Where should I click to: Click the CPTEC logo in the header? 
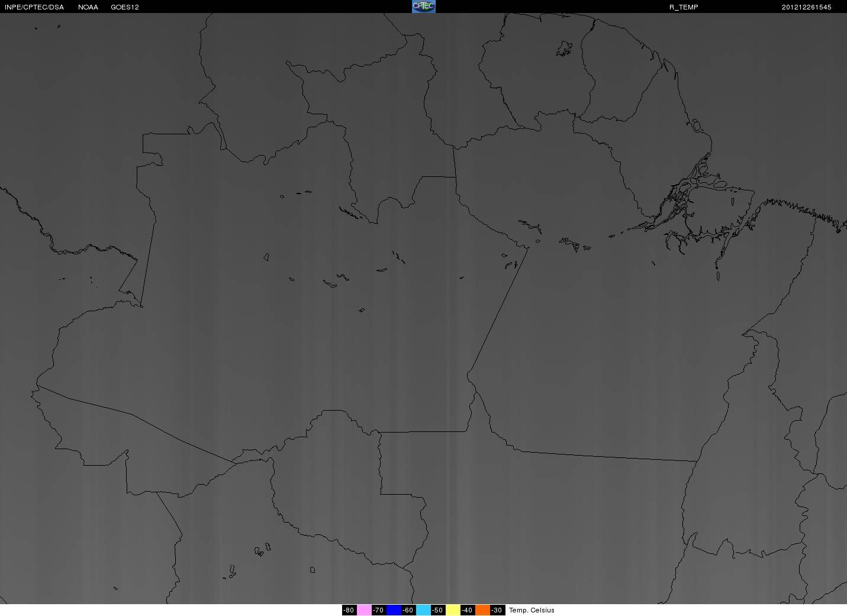coord(423,7)
